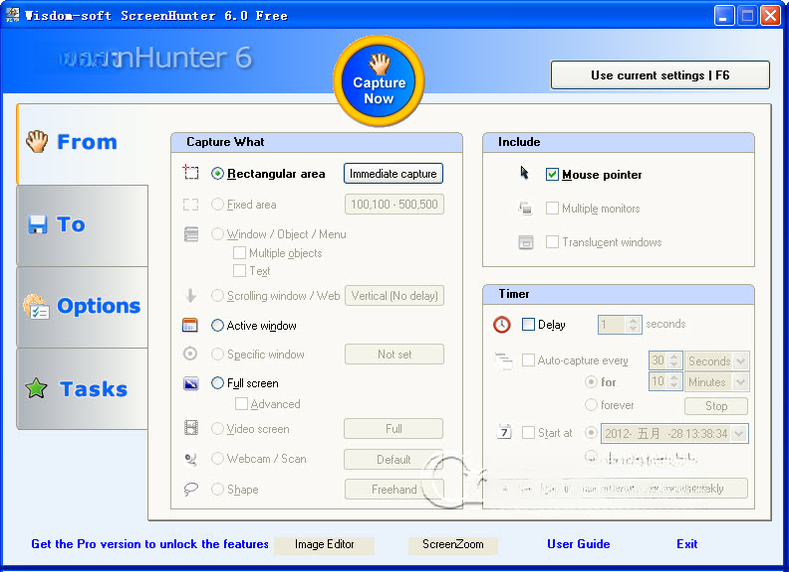Enable the Start at checkbox
Image resolution: width=789 pixels, height=572 pixels.
click(x=528, y=433)
